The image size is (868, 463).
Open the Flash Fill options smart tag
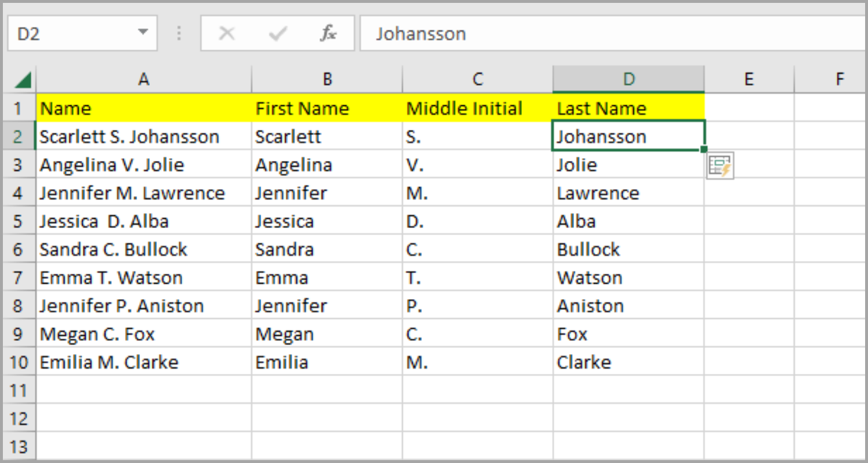[719, 166]
